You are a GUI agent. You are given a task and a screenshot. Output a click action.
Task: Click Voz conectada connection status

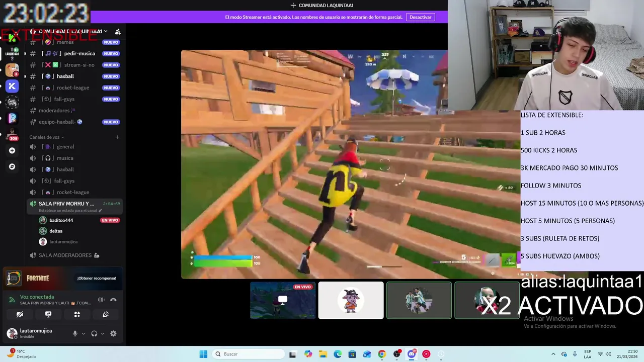click(37, 297)
